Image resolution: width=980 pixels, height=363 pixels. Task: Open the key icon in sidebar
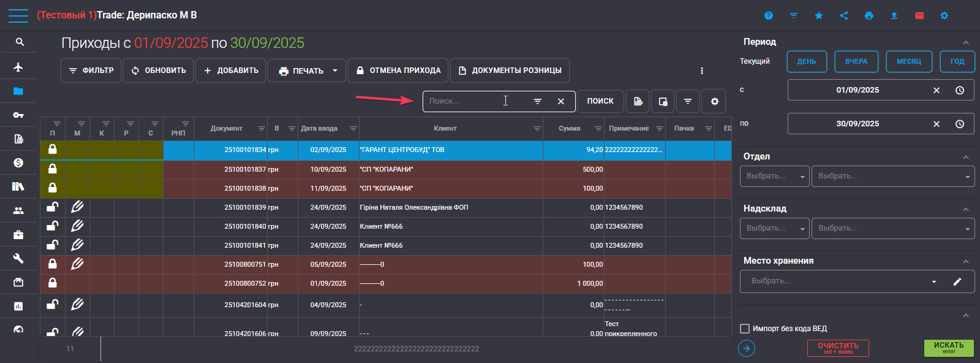[x=18, y=115]
